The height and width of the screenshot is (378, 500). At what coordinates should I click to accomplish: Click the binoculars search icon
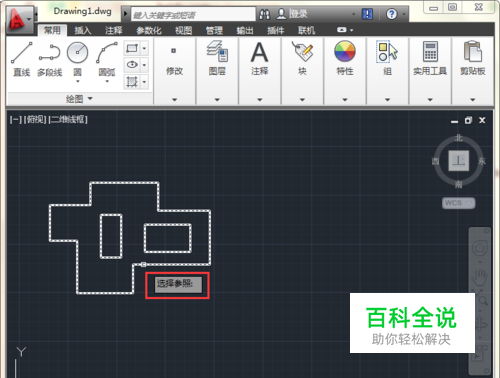(265, 14)
